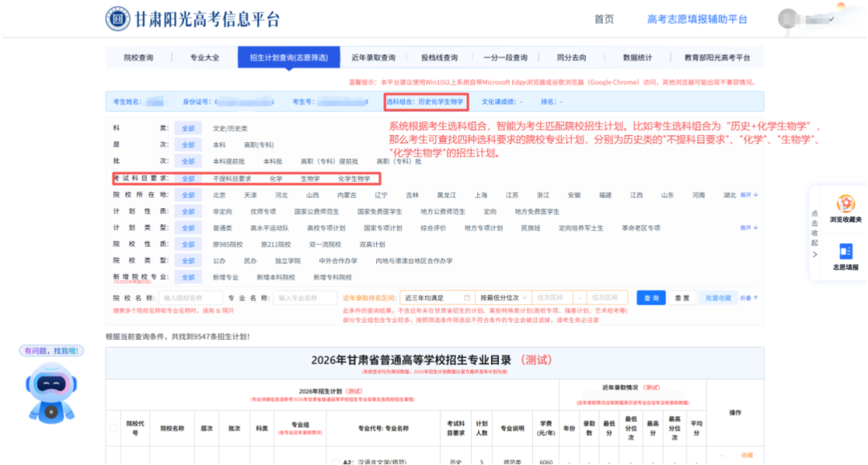Open 教育部阳光高考平台 tab

pos(717,58)
